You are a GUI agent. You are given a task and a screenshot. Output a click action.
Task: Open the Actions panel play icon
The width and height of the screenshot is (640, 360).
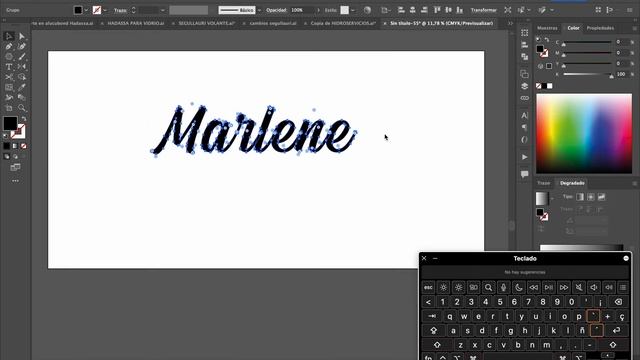[x=524, y=157]
